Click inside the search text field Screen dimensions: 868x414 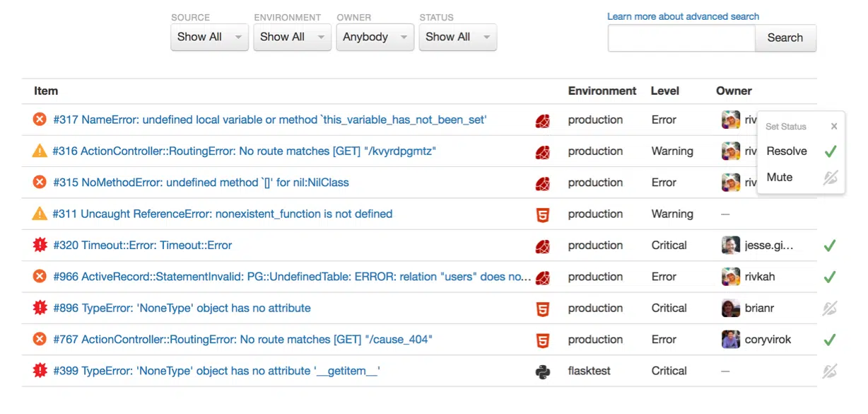coord(681,38)
